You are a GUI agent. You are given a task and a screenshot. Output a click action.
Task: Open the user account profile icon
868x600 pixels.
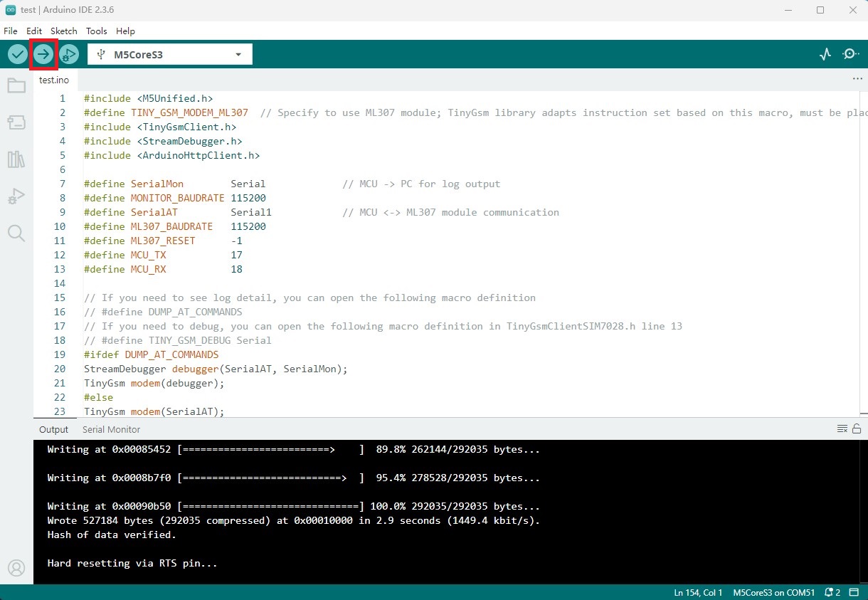click(16, 568)
